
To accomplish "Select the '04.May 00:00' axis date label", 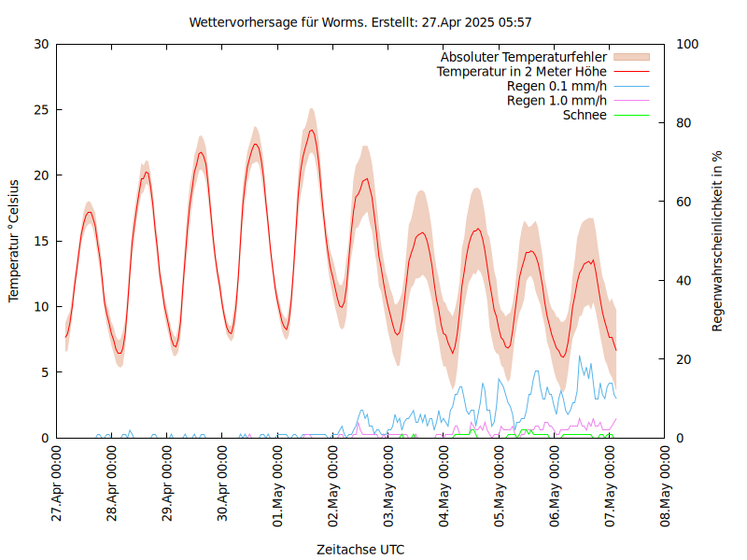I will pos(444,485).
